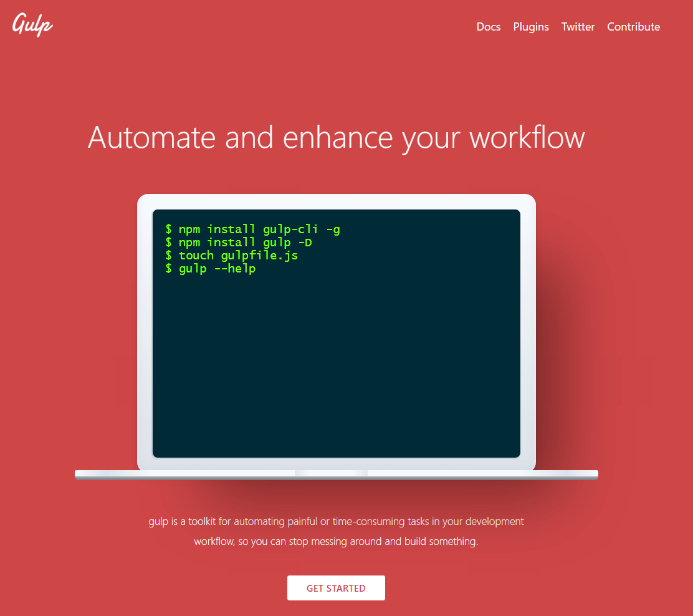
Task: Click the Gulp logo in the header
Action: pyautogui.click(x=32, y=25)
